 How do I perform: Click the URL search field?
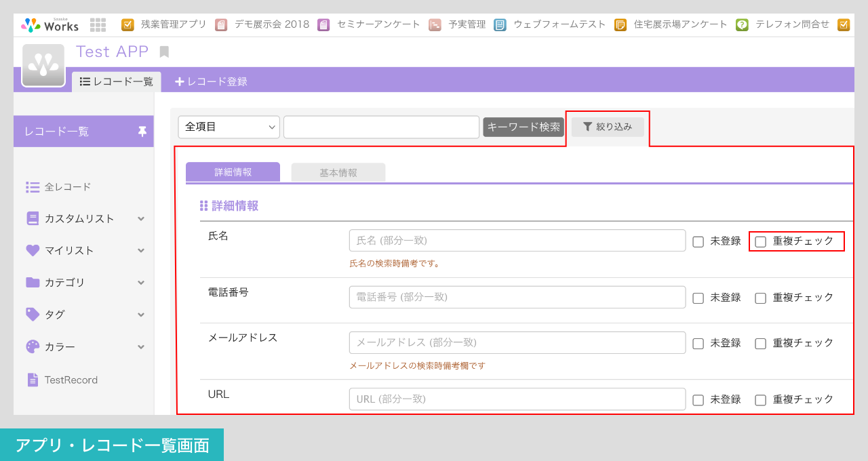(517, 399)
